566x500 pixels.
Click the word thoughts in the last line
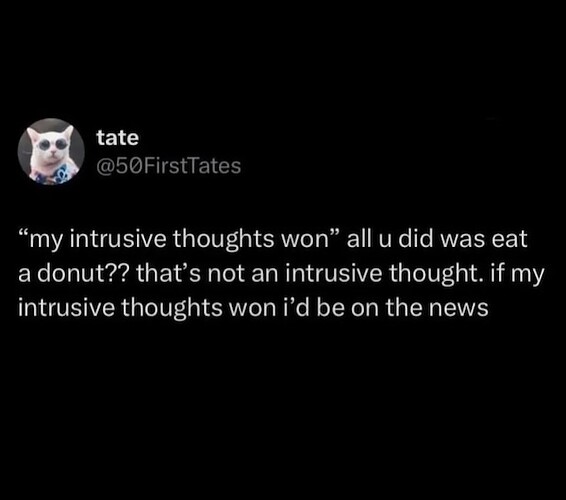pyautogui.click(x=172, y=309)
